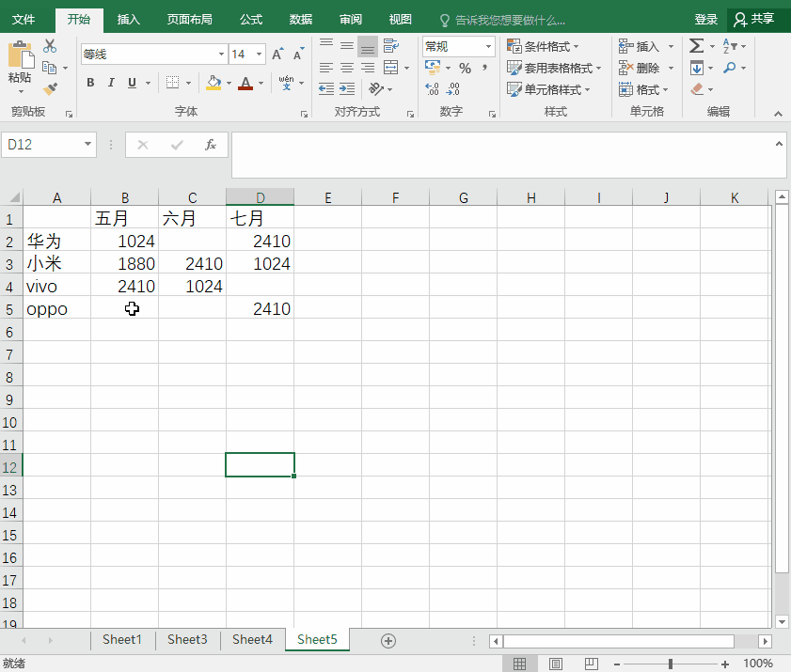
Task: Click the Comma Style icon
Action: (484, 68)
